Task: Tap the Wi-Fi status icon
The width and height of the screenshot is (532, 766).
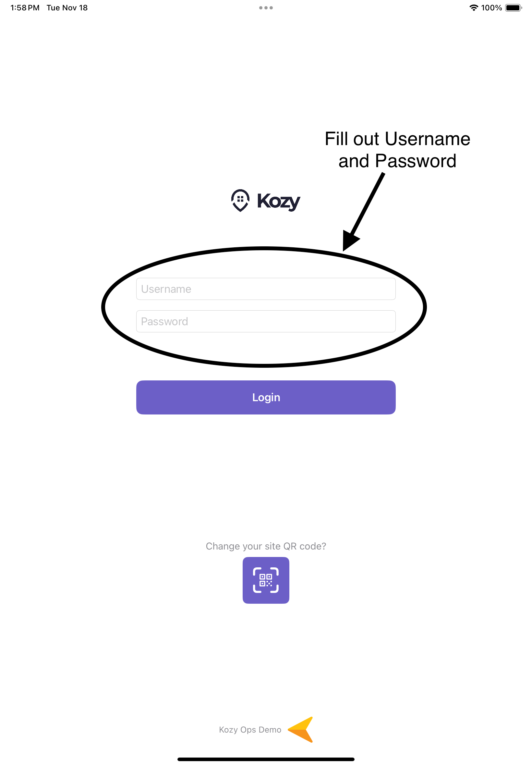Action: pos(473,8)
